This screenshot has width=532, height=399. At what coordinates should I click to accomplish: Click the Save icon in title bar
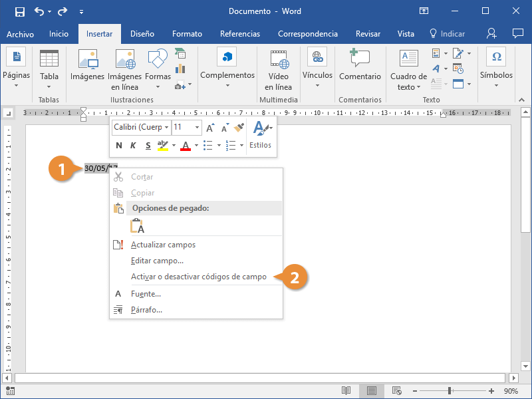pyautogui.click(x=20, y=11)
